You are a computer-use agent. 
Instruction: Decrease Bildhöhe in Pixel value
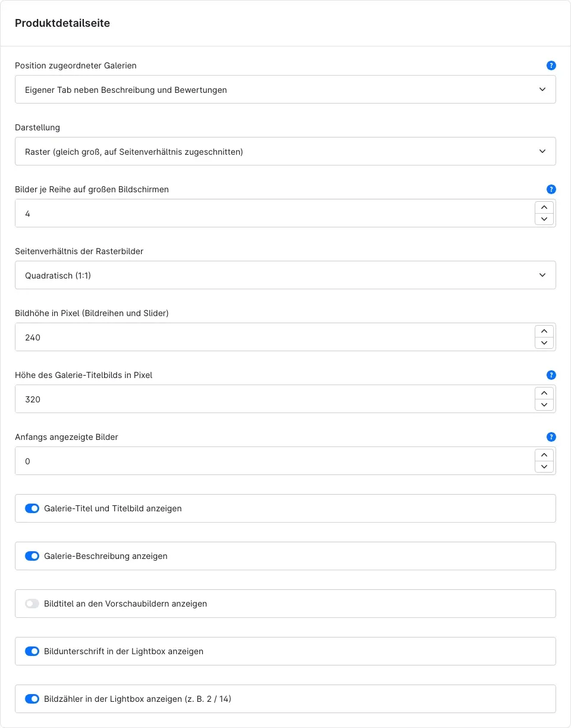(x=544, y=343)
